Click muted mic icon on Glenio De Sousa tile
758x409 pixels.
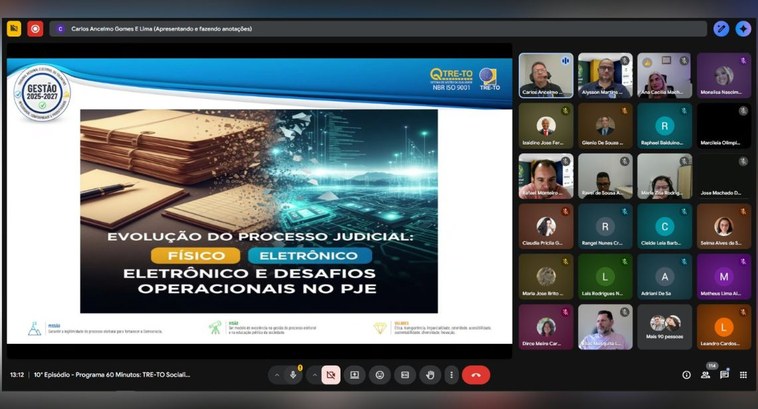coord(625,111)
